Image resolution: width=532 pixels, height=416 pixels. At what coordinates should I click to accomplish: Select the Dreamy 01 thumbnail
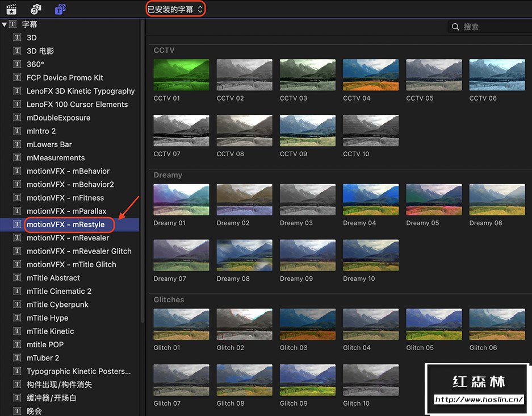pos(181,199)
